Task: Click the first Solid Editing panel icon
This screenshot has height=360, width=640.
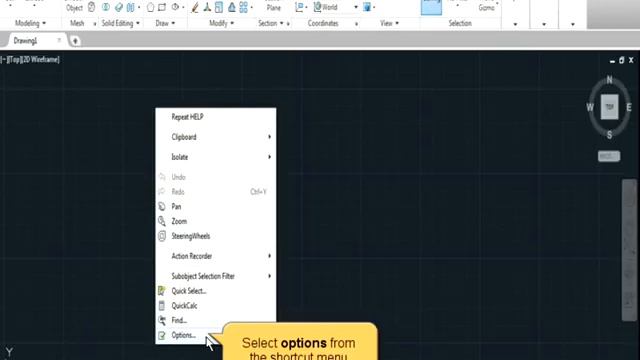Action: pos(106,7)
